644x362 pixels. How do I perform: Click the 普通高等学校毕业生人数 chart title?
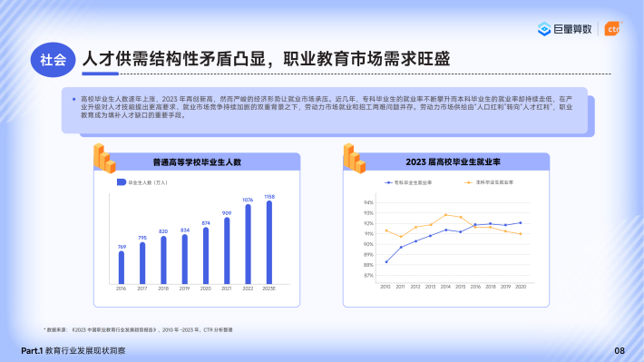tap(197, 162)
